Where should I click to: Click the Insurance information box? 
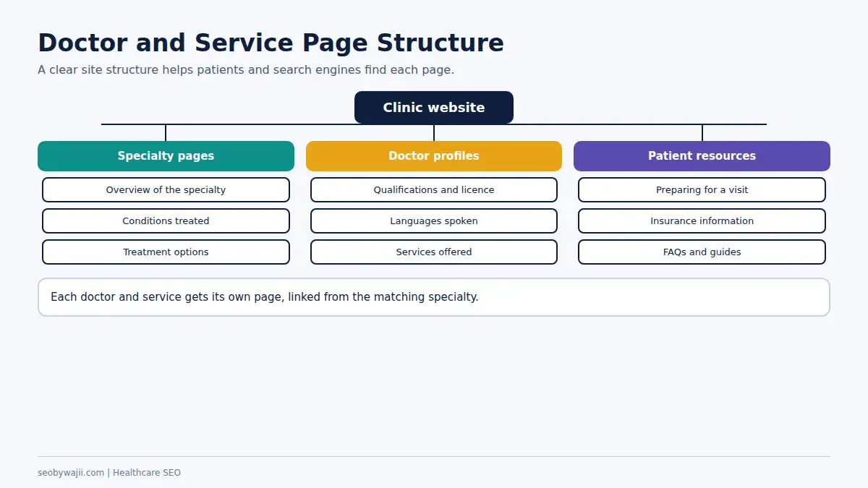pyautogui.click(x=702, y=221)
